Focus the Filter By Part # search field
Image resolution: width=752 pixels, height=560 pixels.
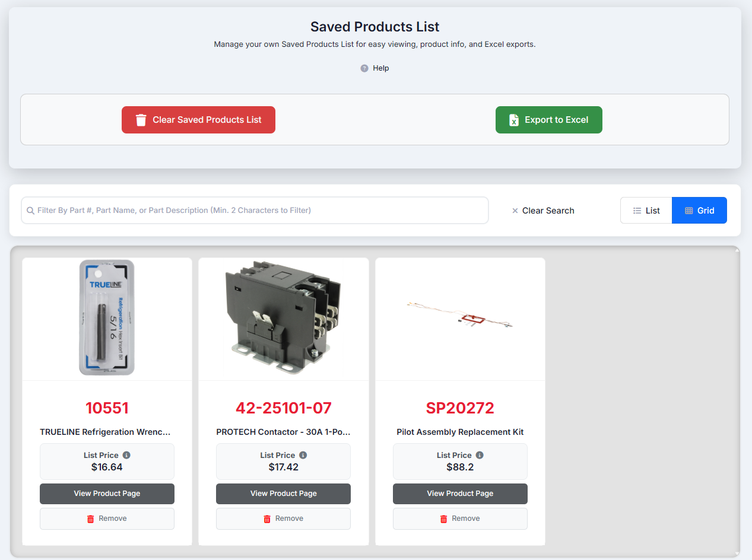(x=255, y=210)
